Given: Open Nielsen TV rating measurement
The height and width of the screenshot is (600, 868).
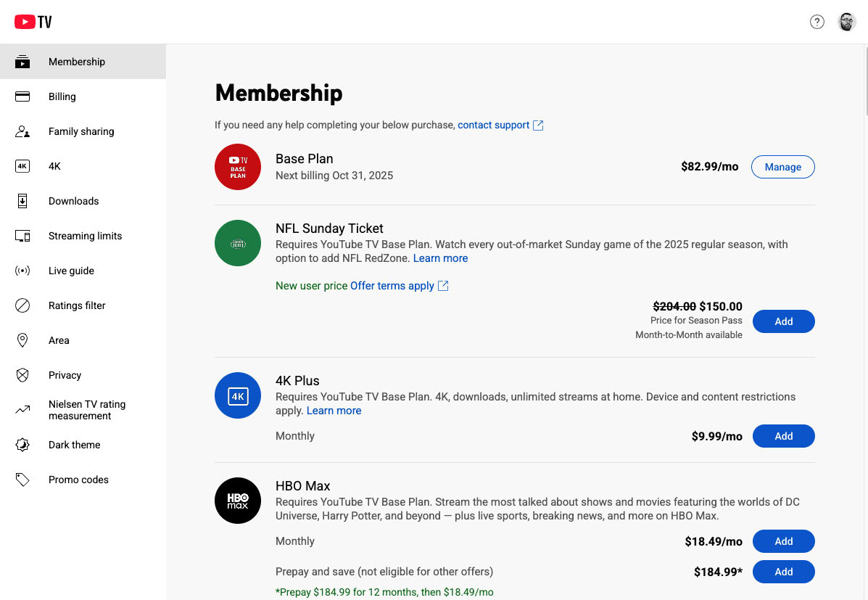Looking at the screenshot, I should pyautogui.click(x=86, y=410).
